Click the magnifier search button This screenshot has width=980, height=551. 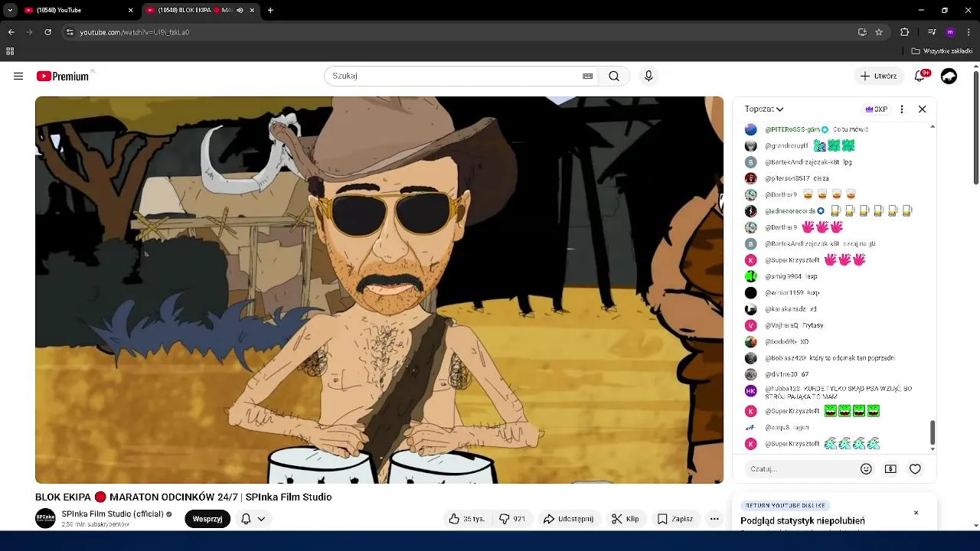[x=614, y=76]
